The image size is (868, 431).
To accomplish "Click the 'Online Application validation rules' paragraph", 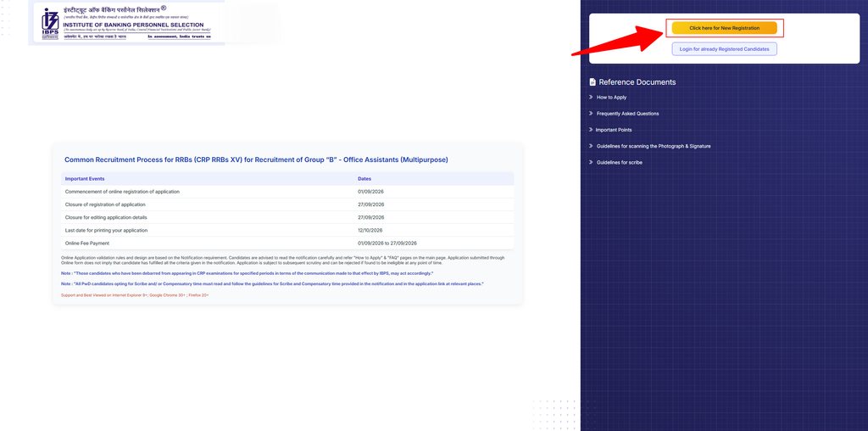I will point(283,260).
